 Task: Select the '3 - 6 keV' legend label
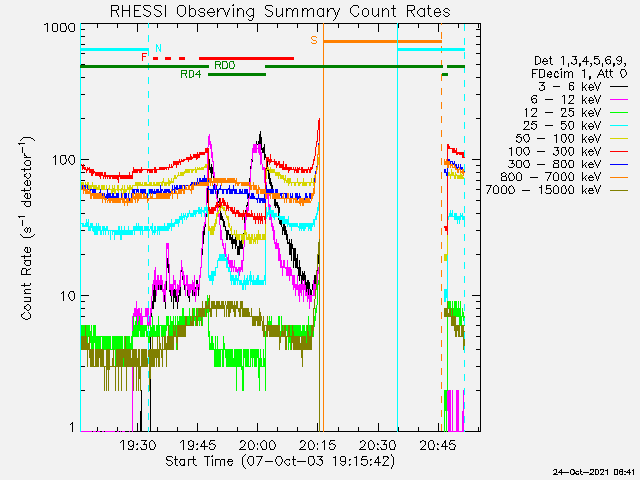click(569, 87)
